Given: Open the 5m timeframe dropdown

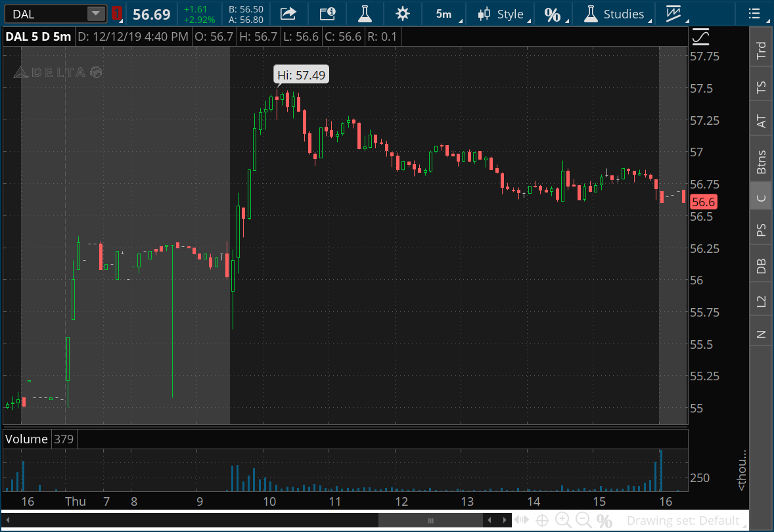Looking at the screenshot, I should pos(448,14).
